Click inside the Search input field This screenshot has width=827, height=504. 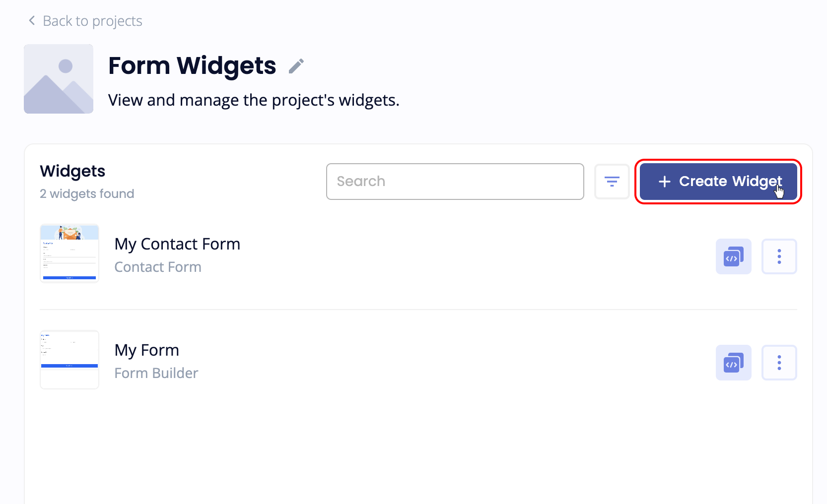coord(454,182)
